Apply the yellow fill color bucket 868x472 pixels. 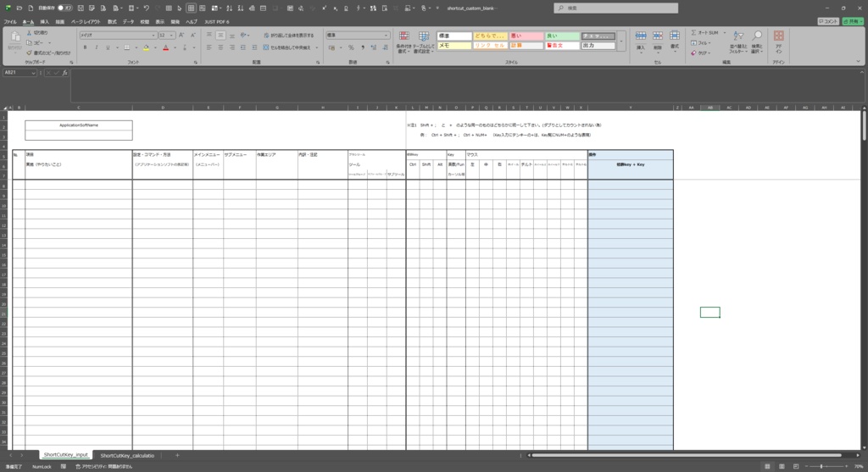point(146,47)
